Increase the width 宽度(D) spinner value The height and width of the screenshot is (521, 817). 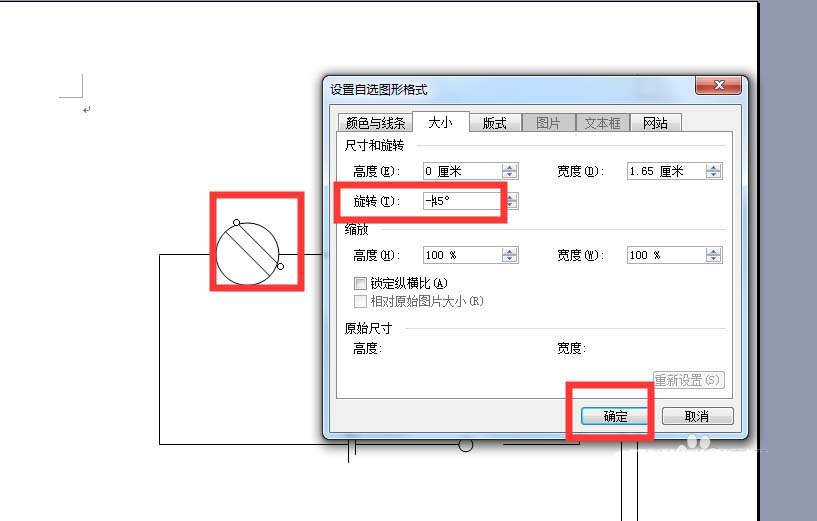(713, 167)
